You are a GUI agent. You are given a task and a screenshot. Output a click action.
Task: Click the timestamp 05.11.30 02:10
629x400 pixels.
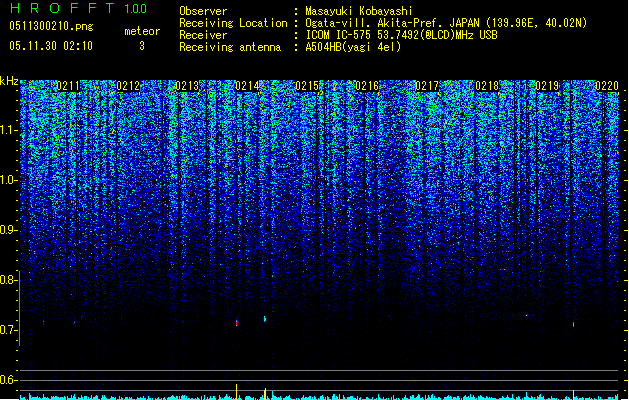coord(51,46)
